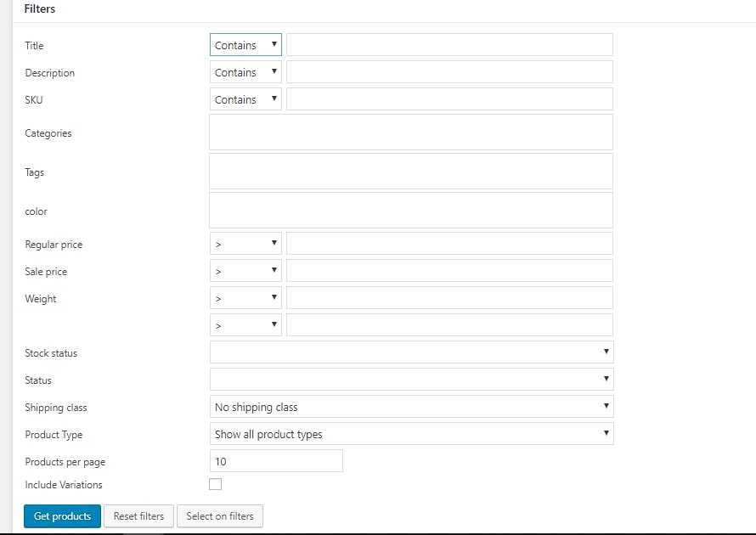Focus the Regular price value field
The height and width of the screenshot is (535, 756).
click(449, 244)
